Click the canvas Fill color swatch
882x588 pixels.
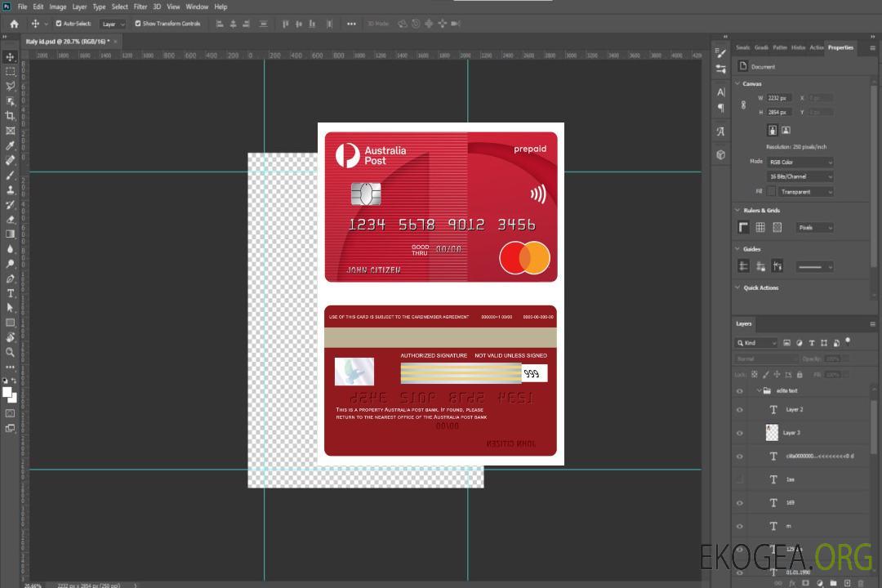pos(771,192)
